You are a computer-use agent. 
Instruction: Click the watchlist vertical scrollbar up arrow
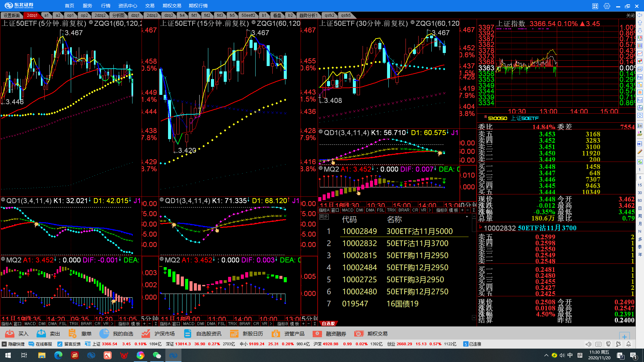[x=474, y=217]
